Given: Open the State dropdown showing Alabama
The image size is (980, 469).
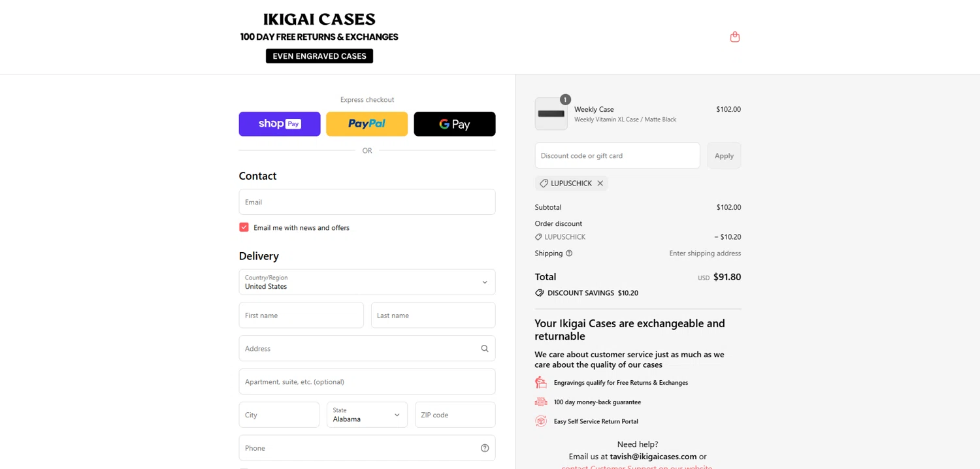Looking at the screenshot, I should pyautogui.click(x=367, y=415).
